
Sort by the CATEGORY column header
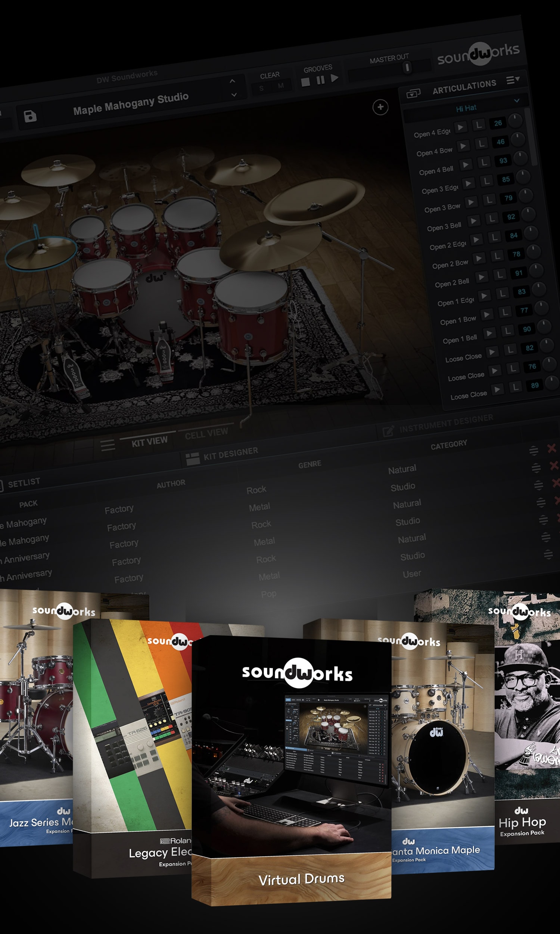[x=449, y=445]
